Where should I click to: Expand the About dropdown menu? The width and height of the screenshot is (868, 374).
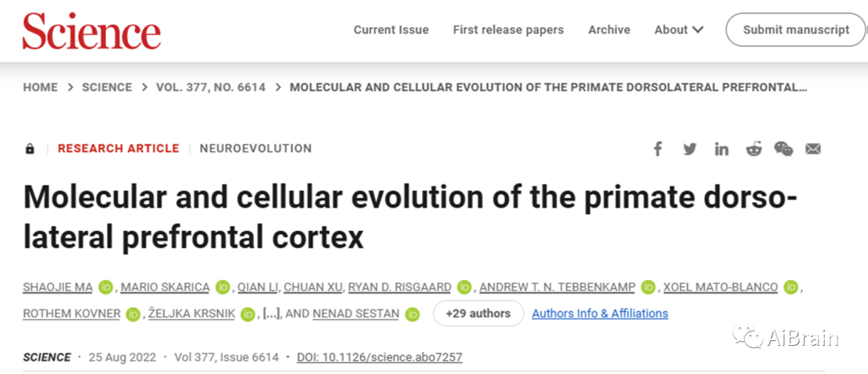click(x=678, y=30)
